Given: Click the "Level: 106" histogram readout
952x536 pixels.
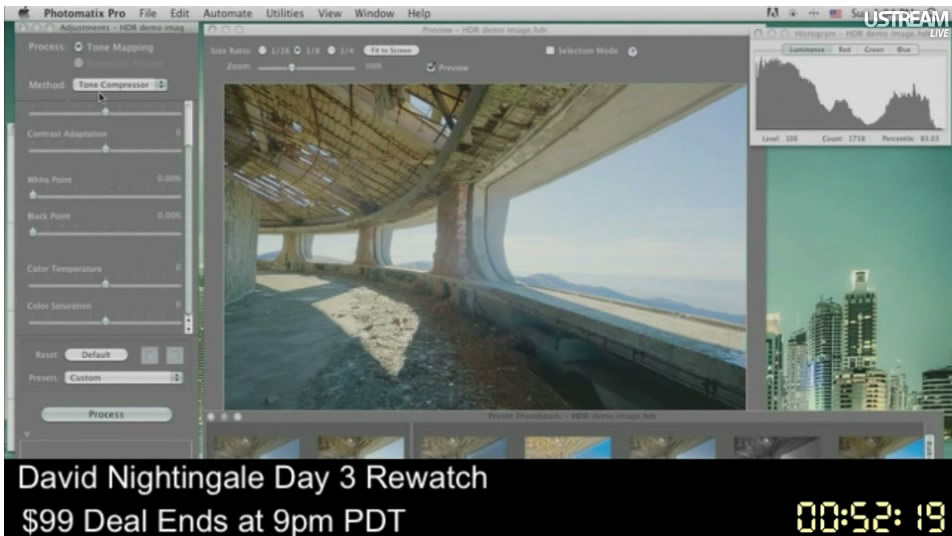Looking at the screenshot, I should tap(780, 139).
